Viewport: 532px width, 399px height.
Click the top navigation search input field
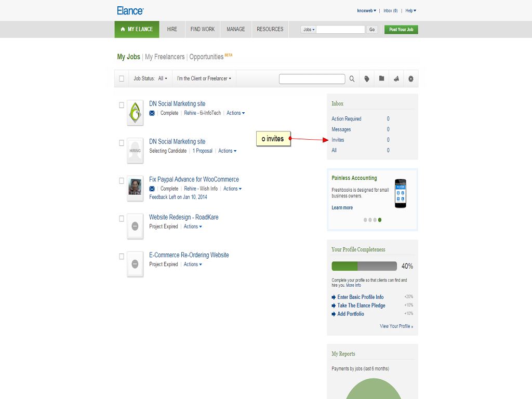pos(341,30)
